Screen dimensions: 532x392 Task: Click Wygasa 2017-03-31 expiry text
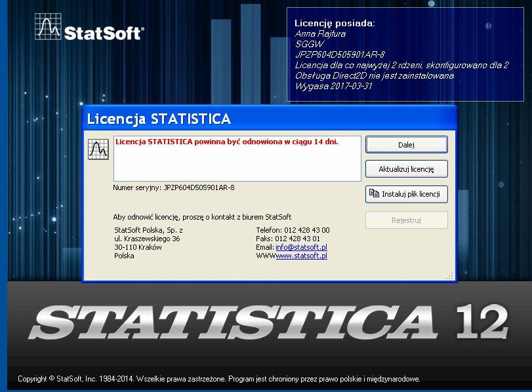pos(334,86)
